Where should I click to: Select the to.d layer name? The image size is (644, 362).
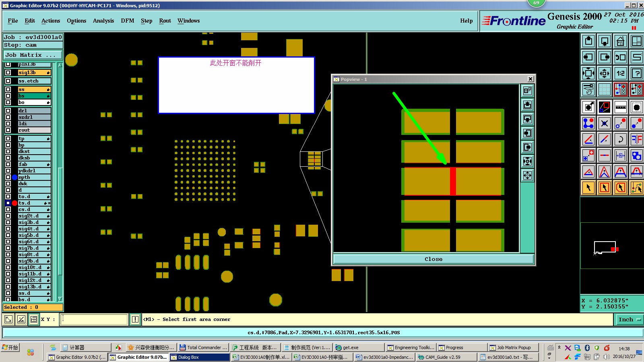(x=34, y=197)
